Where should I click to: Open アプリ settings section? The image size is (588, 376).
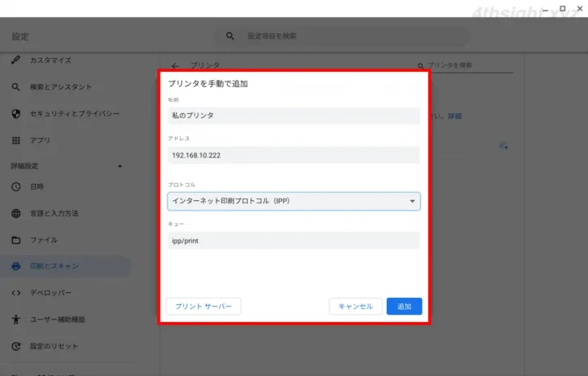(x=40, y=140)
